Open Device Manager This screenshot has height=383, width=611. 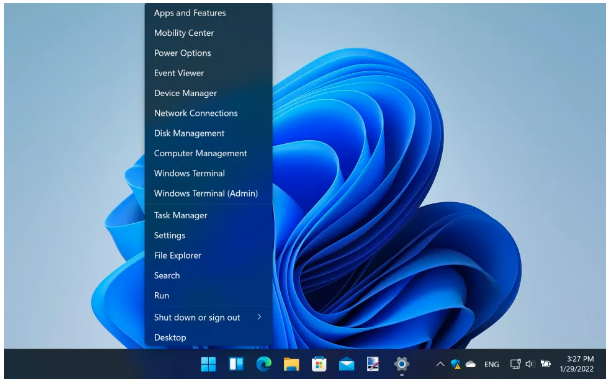click(x=208, y=93)
